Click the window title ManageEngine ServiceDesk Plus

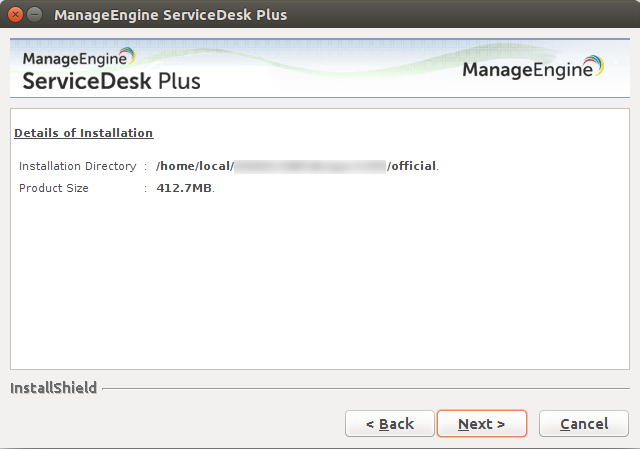point(170,16)
